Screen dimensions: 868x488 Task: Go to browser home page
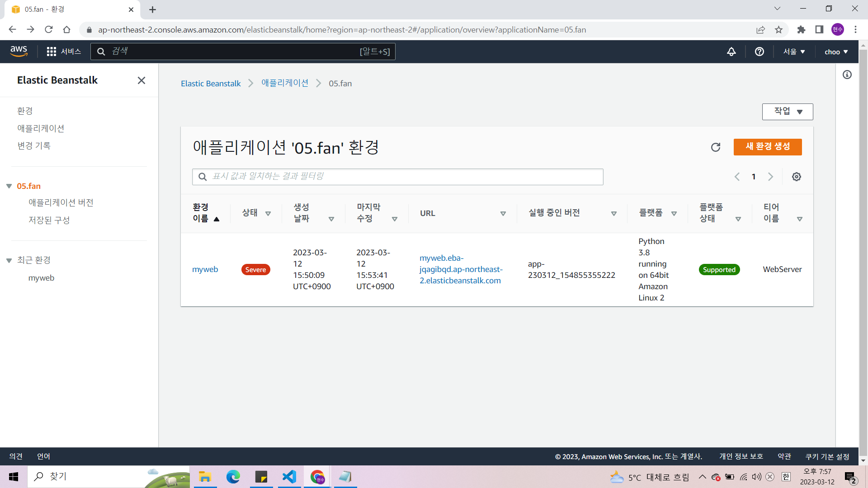click(66, 29)
